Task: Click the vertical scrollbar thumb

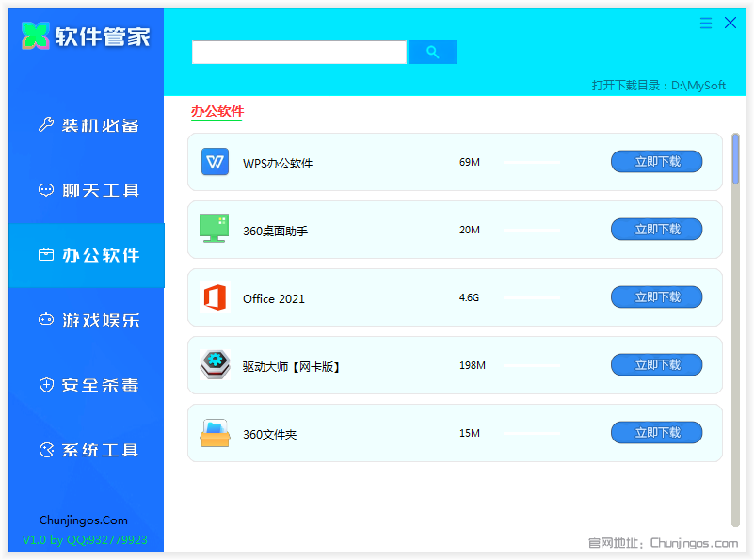Action: [735, 159]
